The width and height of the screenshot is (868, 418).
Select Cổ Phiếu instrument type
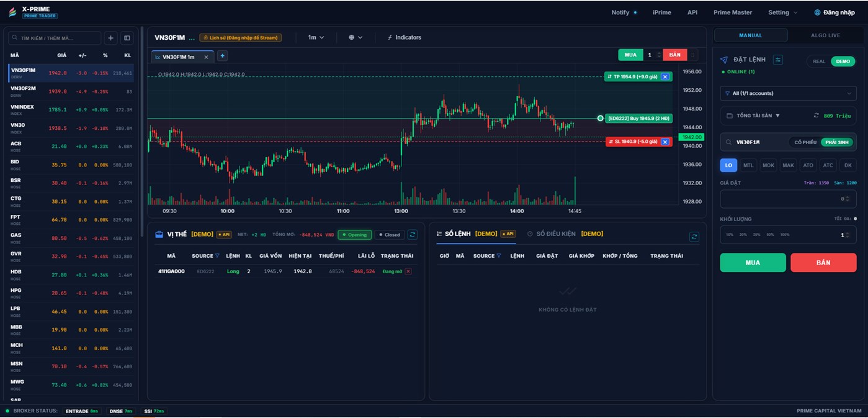click(x=805, y=142)
